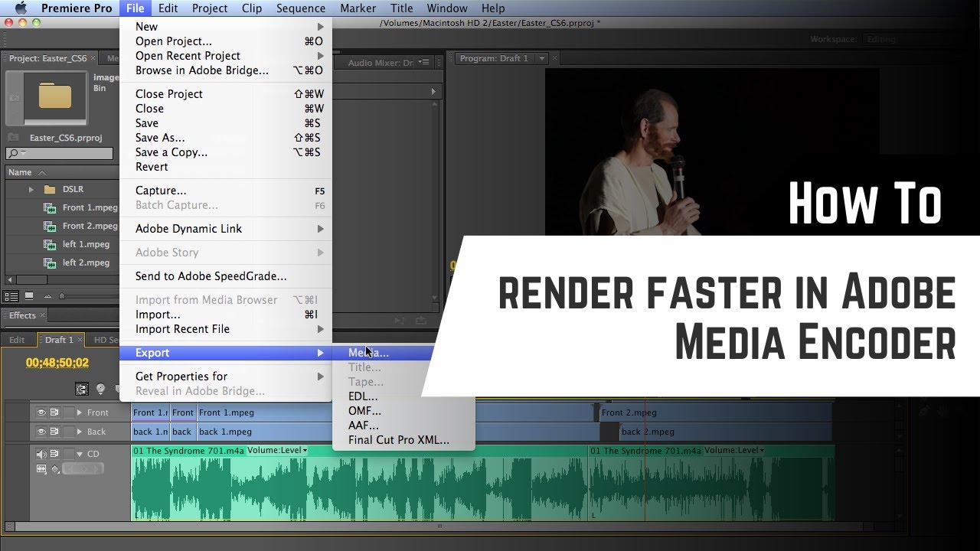Open the Program monitor panel menu dropdown
The image size is (980, 551).
point(542,58)
